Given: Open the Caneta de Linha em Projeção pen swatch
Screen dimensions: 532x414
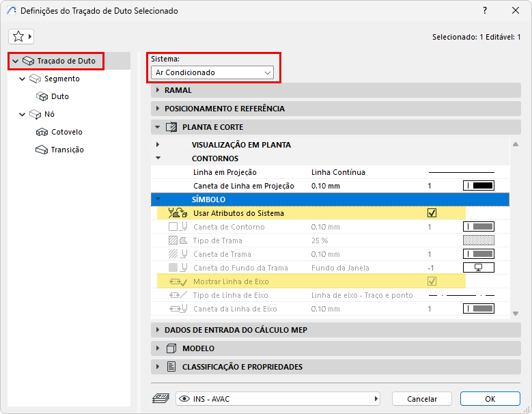Looking at the screenshot, I should pos(479,186).
